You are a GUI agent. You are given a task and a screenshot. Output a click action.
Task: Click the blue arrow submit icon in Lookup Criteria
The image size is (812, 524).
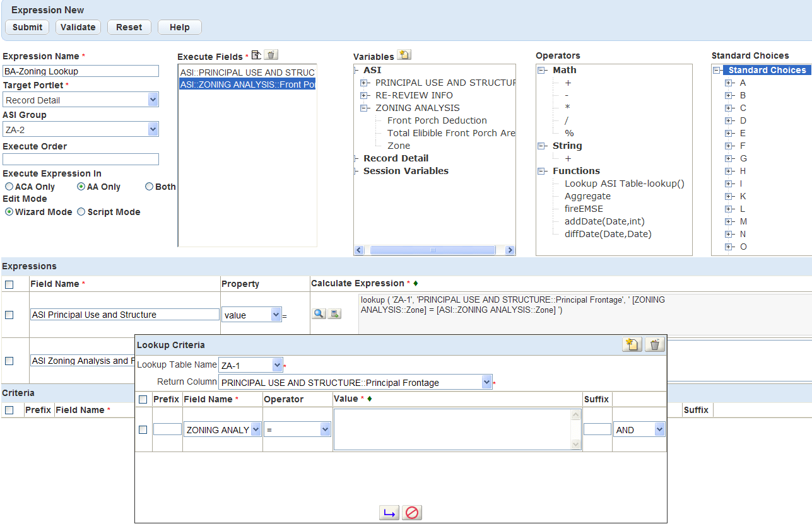tap(389, 513)
